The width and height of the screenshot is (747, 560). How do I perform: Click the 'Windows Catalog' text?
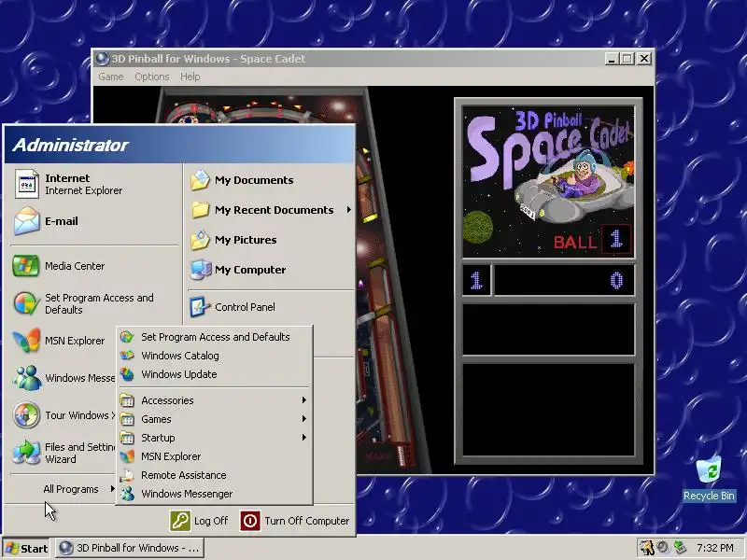pos(180,356)
